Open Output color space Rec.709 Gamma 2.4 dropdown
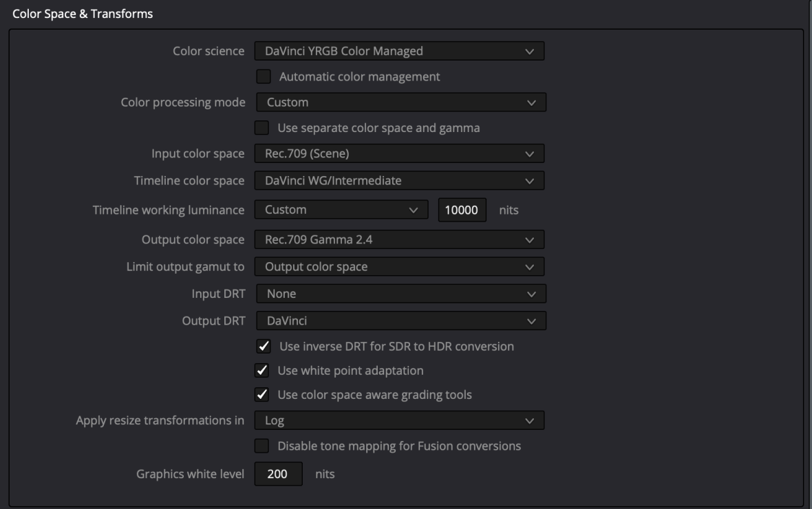812x509 pixels. (399, 240)
